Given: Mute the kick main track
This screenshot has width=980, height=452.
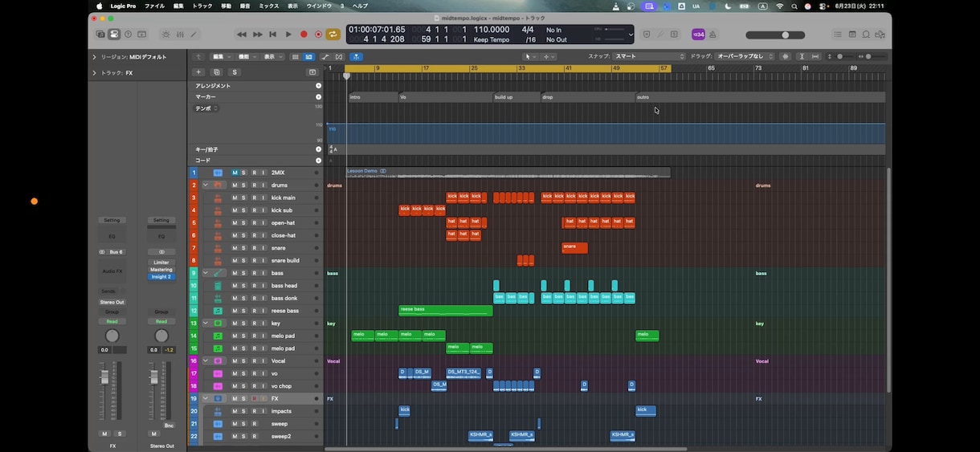Looking at the screenshot, I should pyautogui.click(x=235, y=197).
